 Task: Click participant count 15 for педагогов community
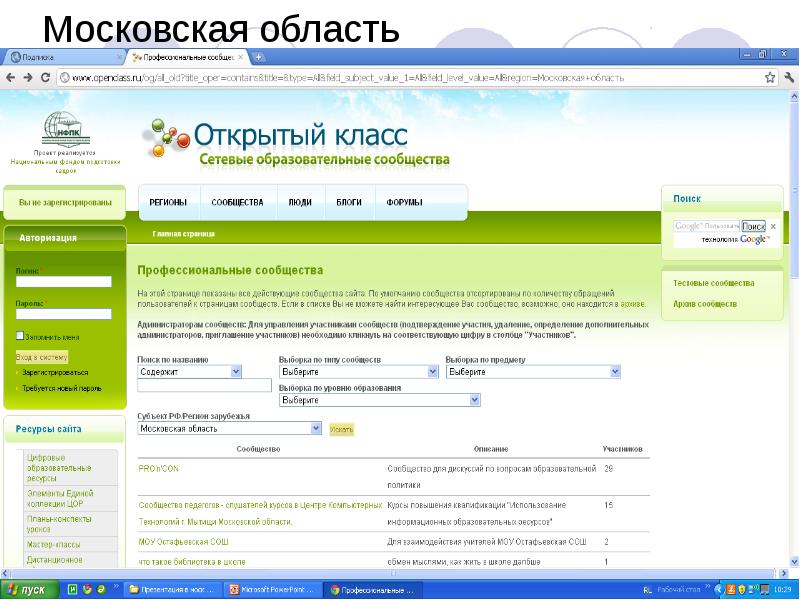click(608, 505)
